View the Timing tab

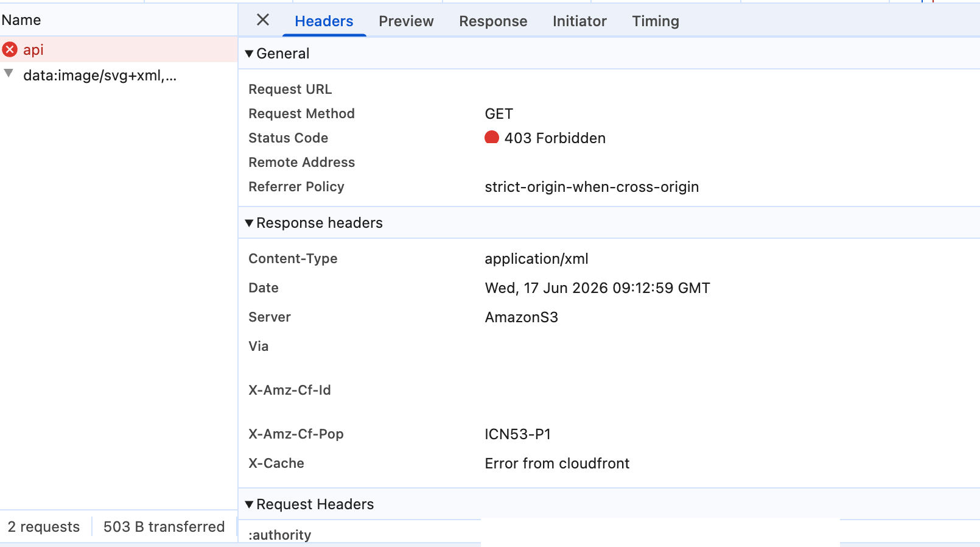(x=656, y=21)
